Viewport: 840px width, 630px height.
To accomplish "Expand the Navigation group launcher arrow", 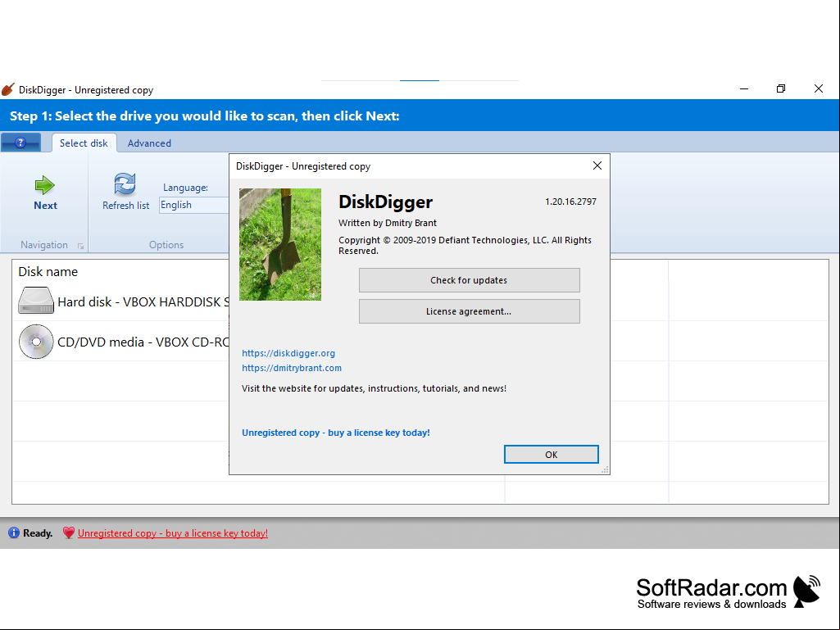I will (x=80, y=246).
